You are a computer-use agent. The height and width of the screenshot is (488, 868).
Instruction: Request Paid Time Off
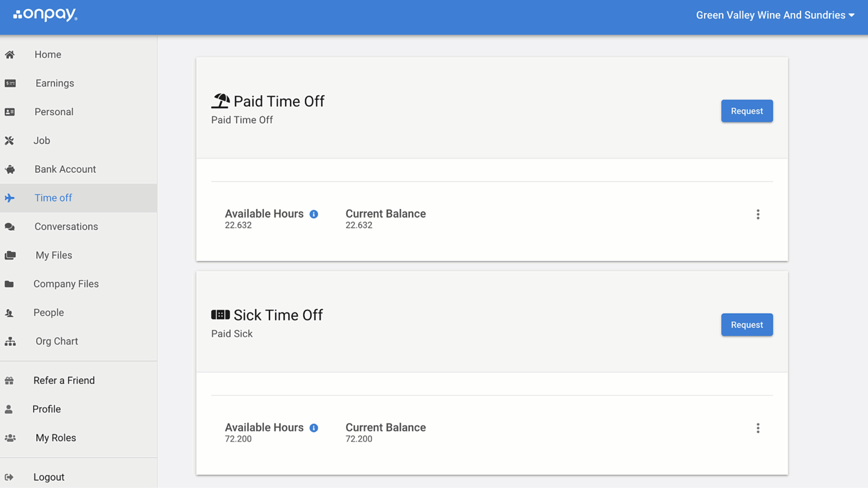pos(747,111)
